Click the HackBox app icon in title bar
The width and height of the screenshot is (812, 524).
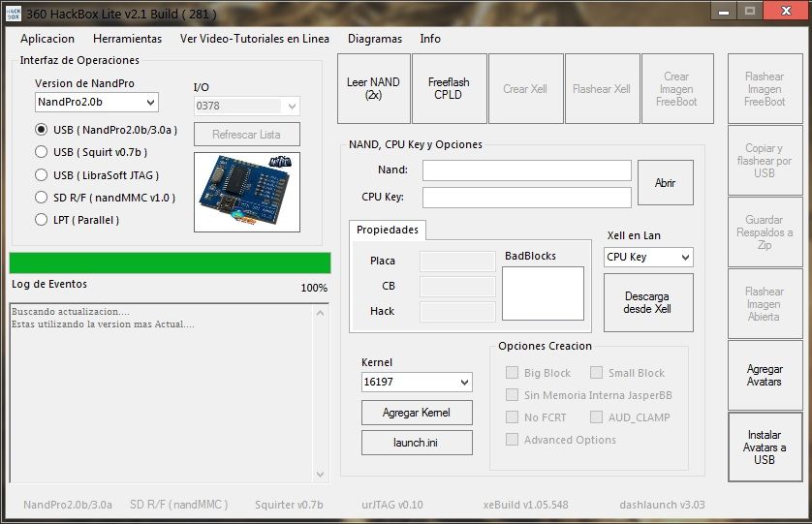13,13
